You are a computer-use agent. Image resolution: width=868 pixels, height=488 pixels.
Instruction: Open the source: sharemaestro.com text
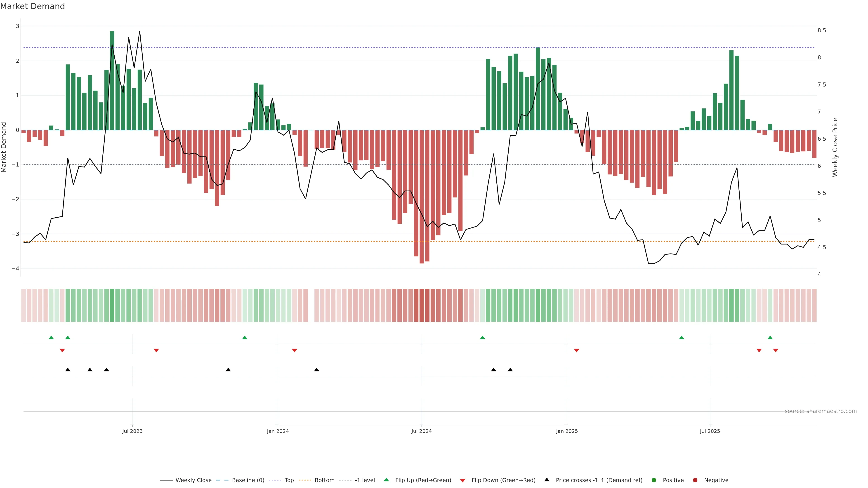point(821,411)
